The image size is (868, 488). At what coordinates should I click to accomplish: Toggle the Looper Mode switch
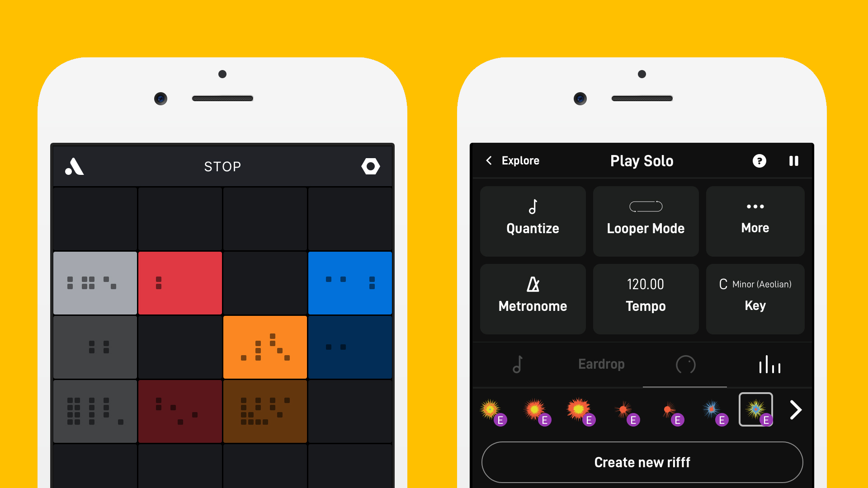click(646, 207)
